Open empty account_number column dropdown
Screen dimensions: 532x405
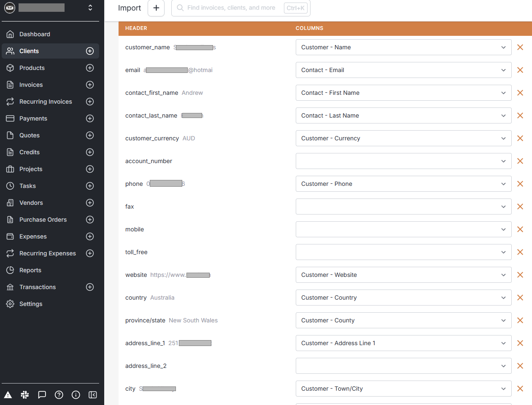(403, 161)
